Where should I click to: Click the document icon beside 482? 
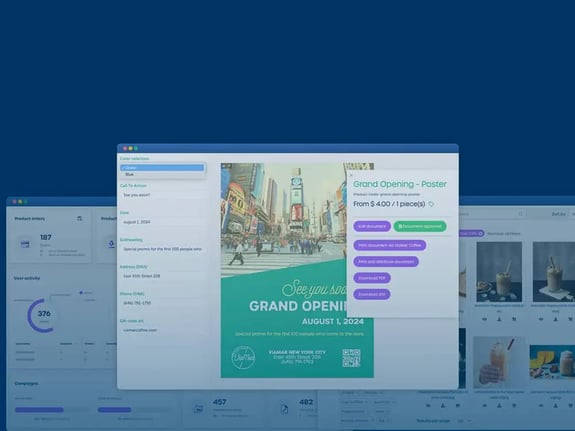pos(284,409)
